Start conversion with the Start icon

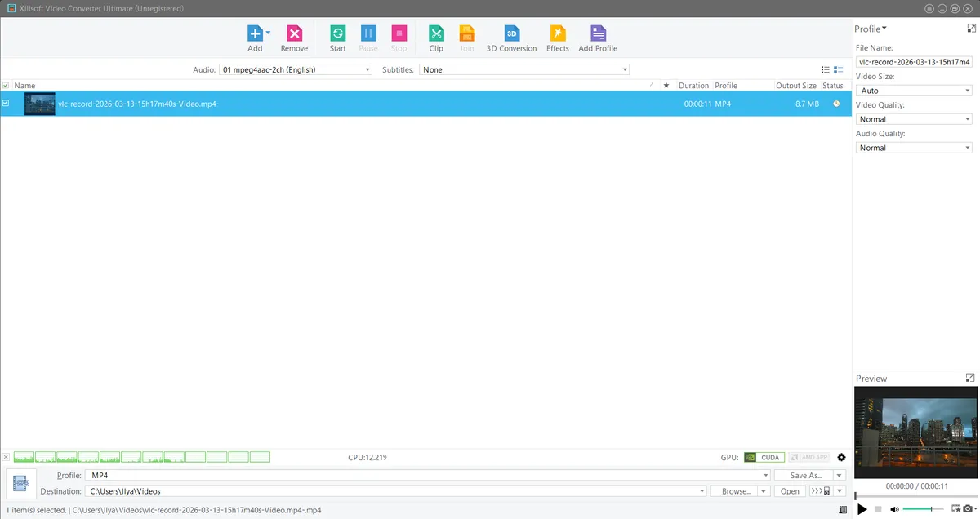tap(337, 33)
